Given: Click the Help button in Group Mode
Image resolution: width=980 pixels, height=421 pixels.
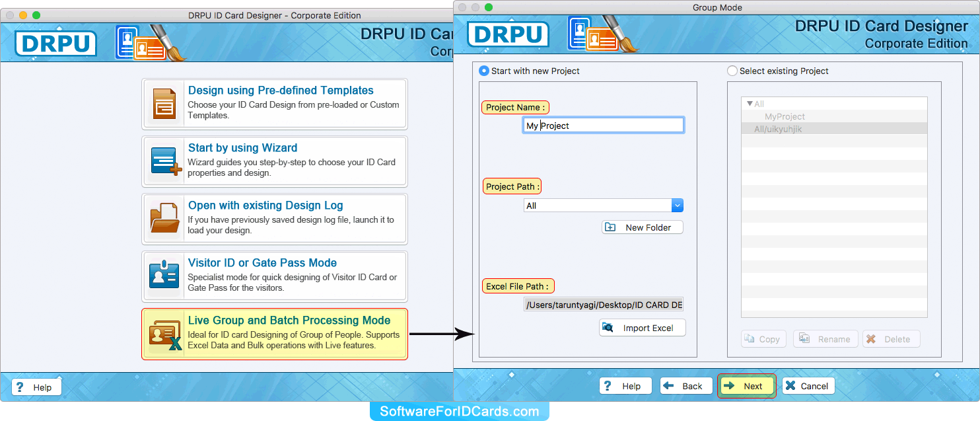Looking at the screenshot, I should [x=625, y=386].
